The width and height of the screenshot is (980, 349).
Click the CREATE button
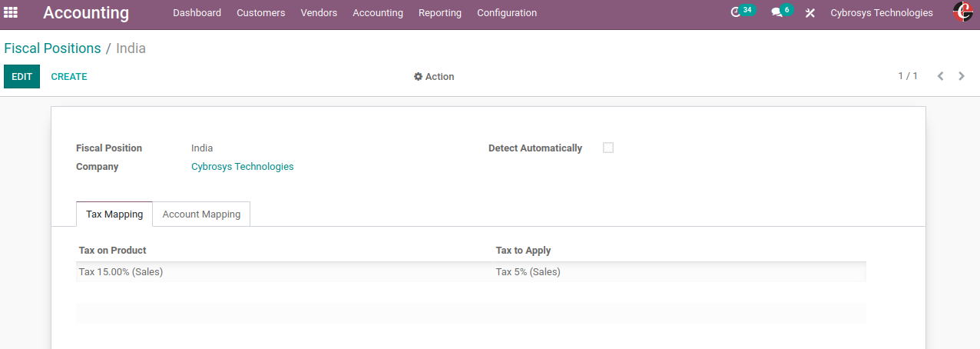[x=69, y=77]
